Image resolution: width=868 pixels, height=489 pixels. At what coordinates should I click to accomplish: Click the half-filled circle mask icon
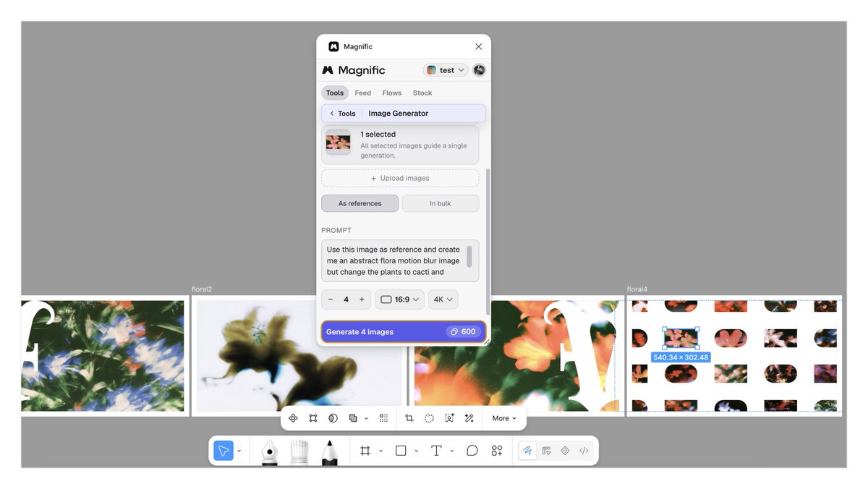[333, 418]
